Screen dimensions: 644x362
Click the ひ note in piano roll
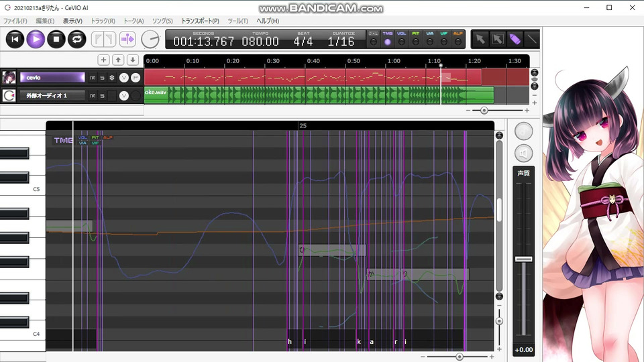(332, 250)
